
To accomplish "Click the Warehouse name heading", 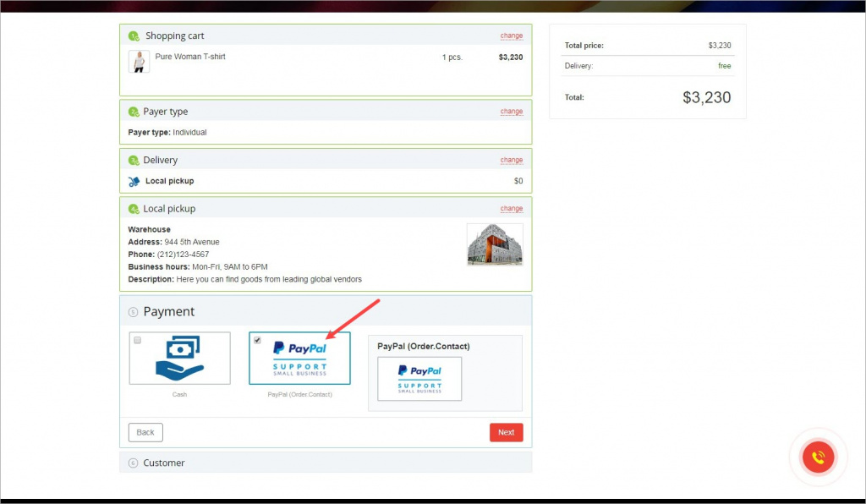I will coord(149,230).
